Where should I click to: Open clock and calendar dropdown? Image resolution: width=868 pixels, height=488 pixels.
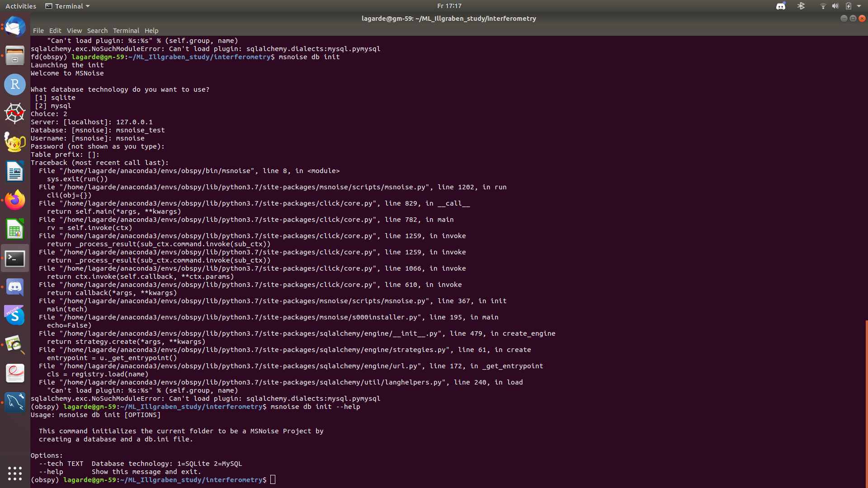[449, 6]
